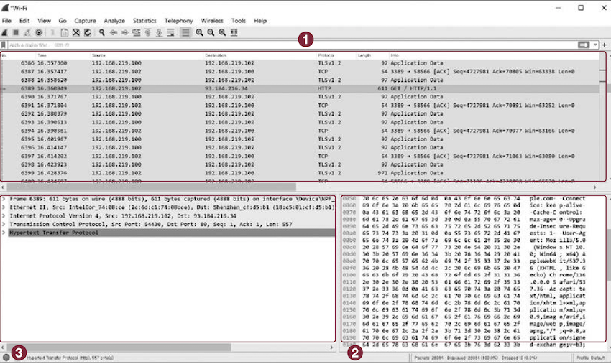Jump to the last packet
This screenshot has height=364, width=611.
point(159,33)
